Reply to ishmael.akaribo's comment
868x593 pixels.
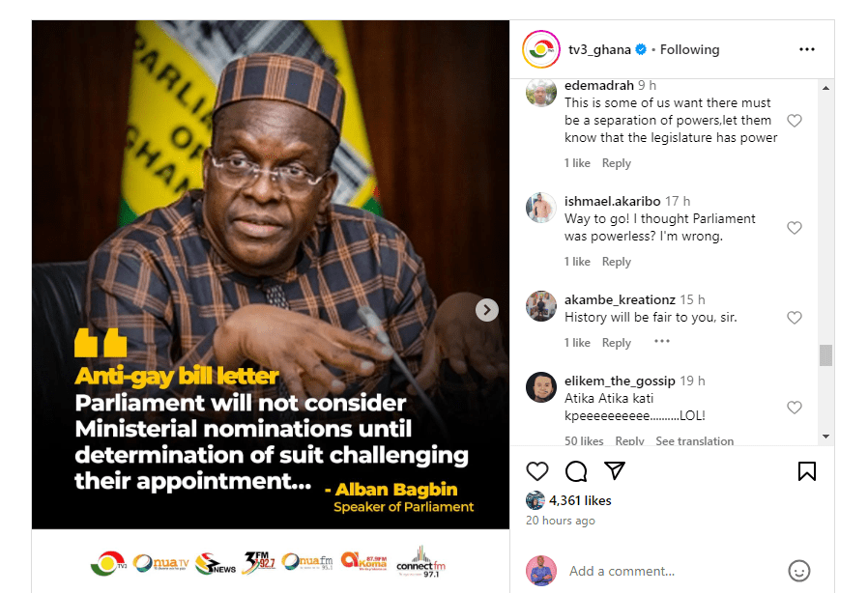coord(616,262)
